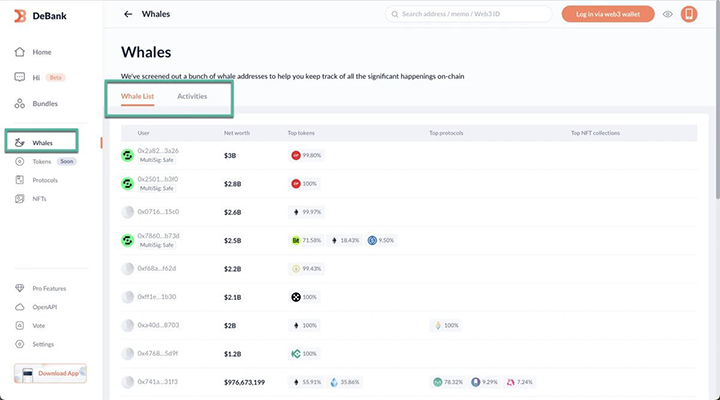Open whale address 0x0716...15c0
The height and width of the screenshot is (400, 720).
point(158,212)
